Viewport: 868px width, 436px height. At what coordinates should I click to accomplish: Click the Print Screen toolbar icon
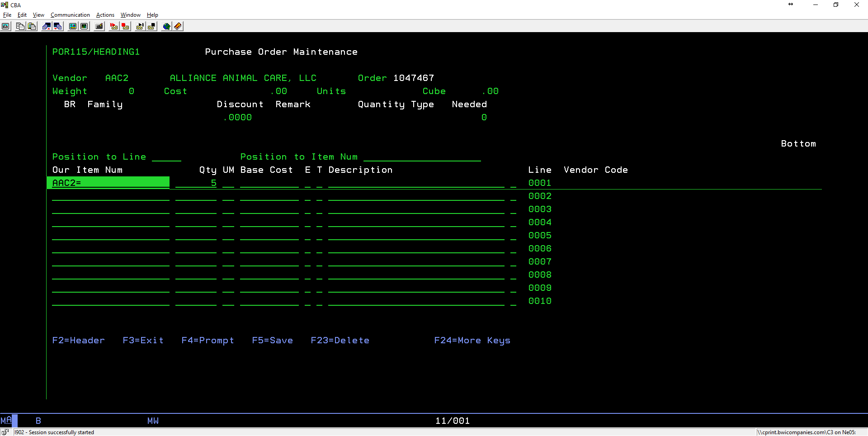(x=5, y=26)
